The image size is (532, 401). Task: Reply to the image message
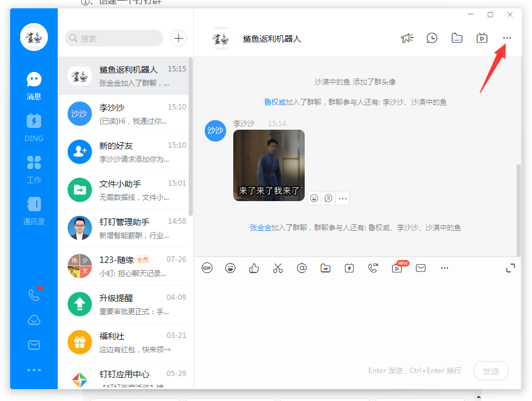pyautogui.click(x=328, y=198)
